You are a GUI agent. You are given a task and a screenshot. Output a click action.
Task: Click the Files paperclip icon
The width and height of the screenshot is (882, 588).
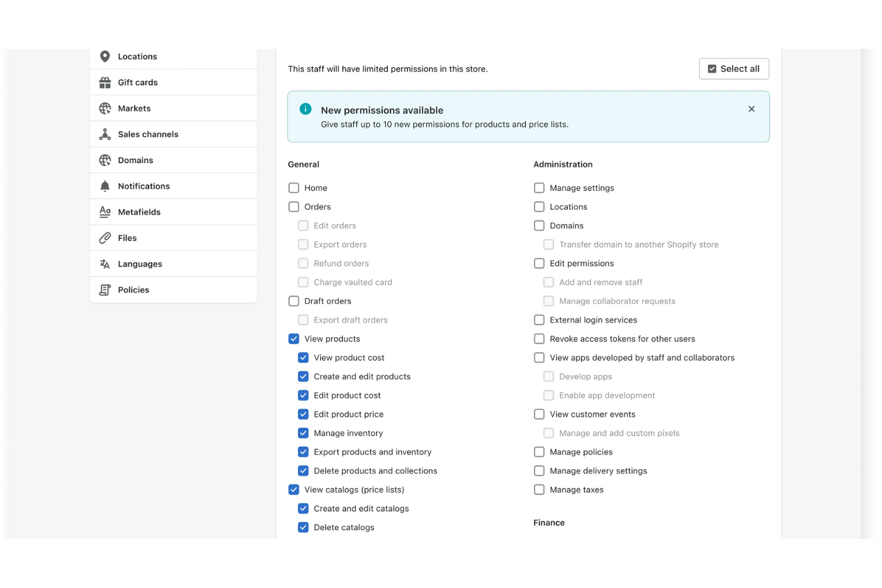click(x=105, y=238)
